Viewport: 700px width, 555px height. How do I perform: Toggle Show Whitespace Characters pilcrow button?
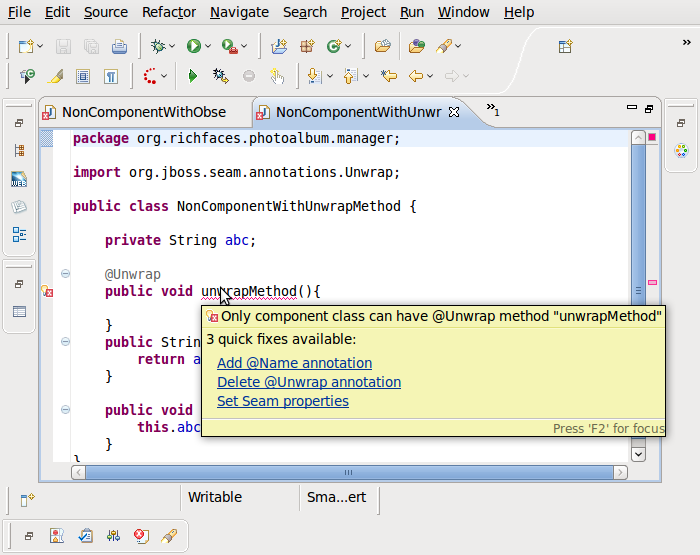pyautogui.click(x=111, y=76)
